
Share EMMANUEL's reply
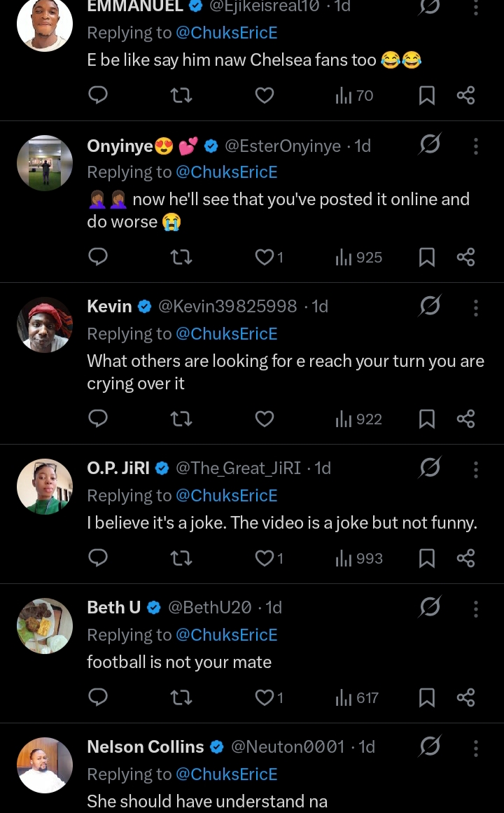(465, 96)
